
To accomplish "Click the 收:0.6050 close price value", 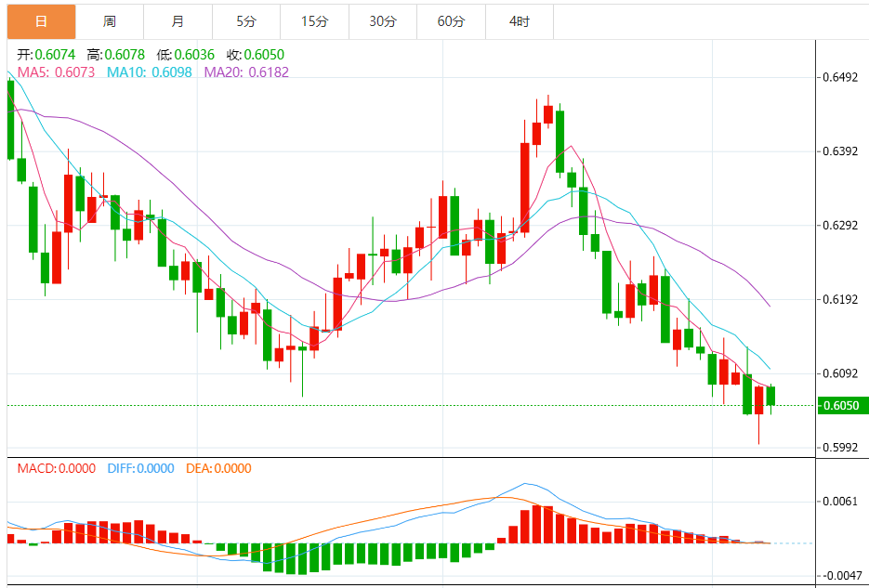I will tap(256, 55).
